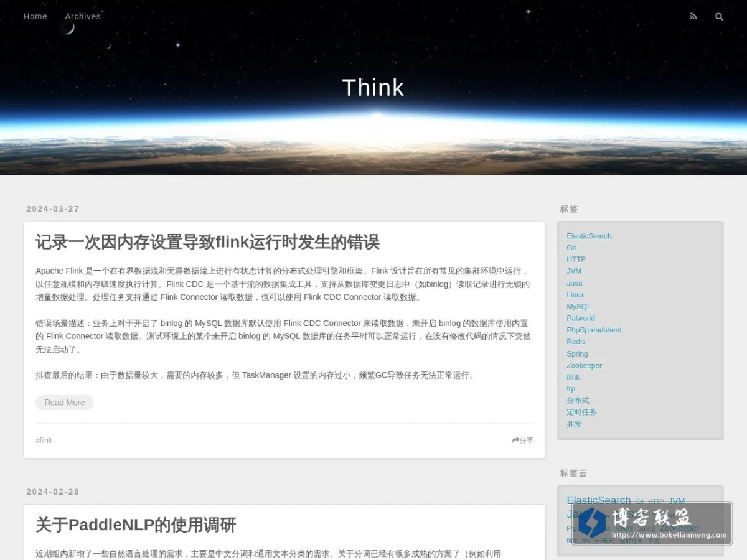Click small HTTP in the 标签云 cloud
The height and width of the screenshot is (560, 747).
click(656, 502)
